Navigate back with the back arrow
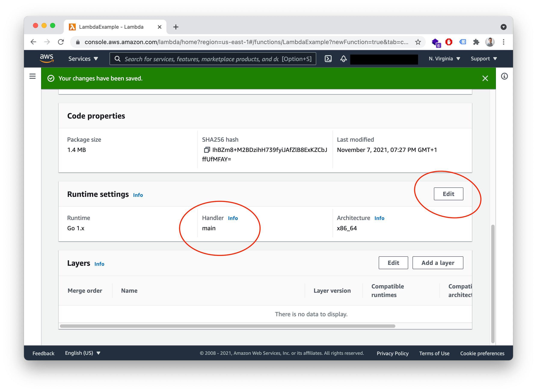This screenshot has height=392, width=537. coord(33,42)
